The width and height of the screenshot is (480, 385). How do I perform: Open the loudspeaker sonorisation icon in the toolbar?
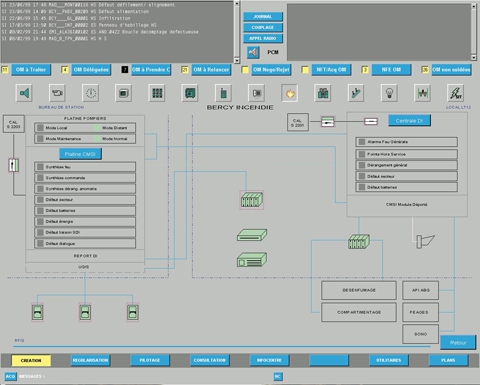[24, 93]
